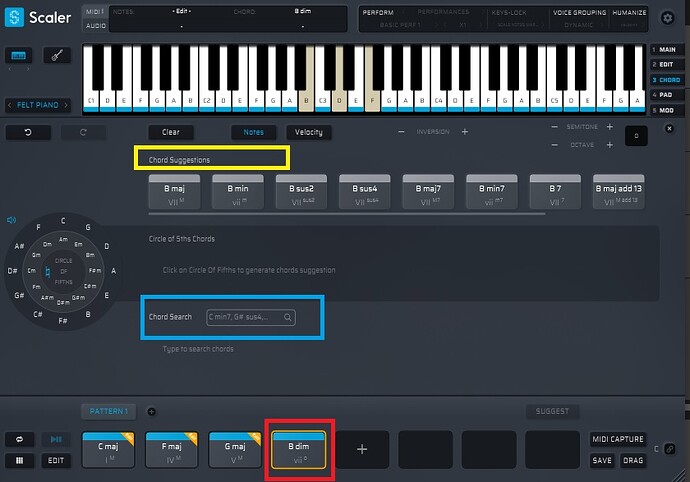690x482 pixels.
Task: Click the Chord Search input field
Action: [x=251, y=317]
